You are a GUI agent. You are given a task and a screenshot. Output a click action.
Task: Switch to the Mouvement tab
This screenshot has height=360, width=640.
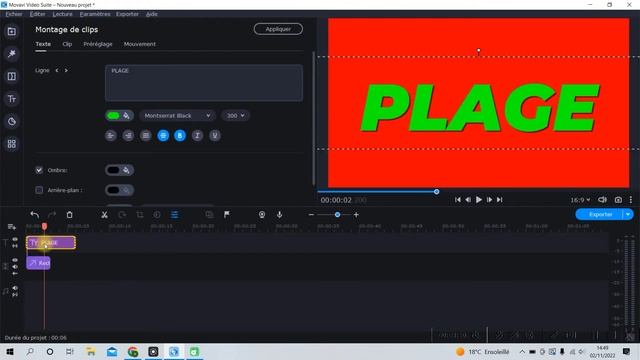pyautogui.click(x=140, y=44)
